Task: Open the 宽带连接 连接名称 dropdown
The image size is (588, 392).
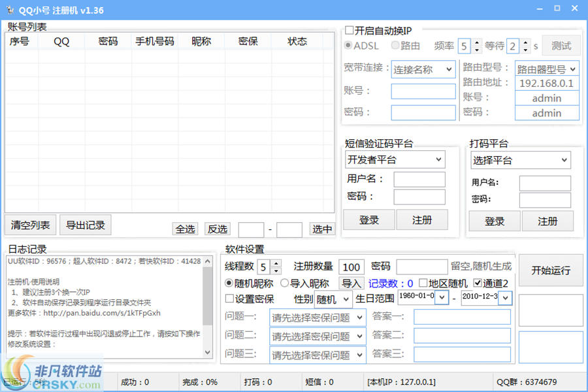Action: tap(423, 69)
